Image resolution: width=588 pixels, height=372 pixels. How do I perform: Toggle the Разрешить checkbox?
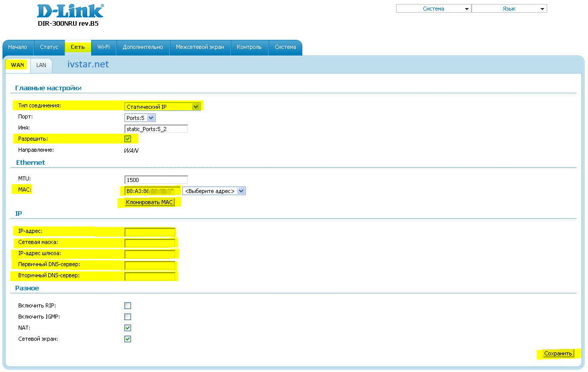point(127,139)
